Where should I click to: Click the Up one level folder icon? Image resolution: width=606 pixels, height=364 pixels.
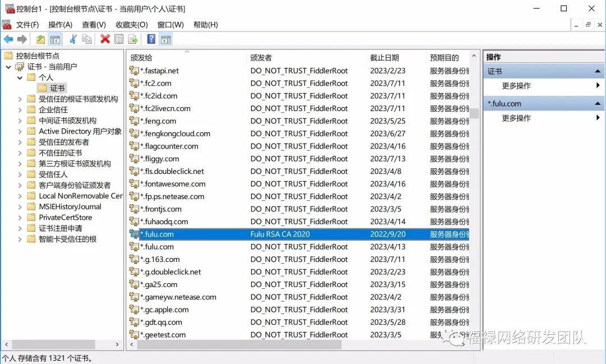tap(40, 39)
